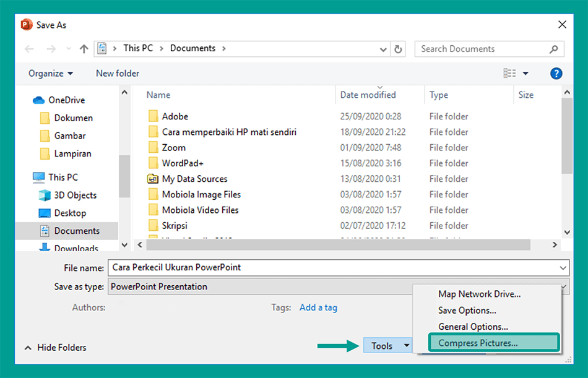
Task: Click the Search Documents field
Action: pyautogui.click(x=483, y=49)
